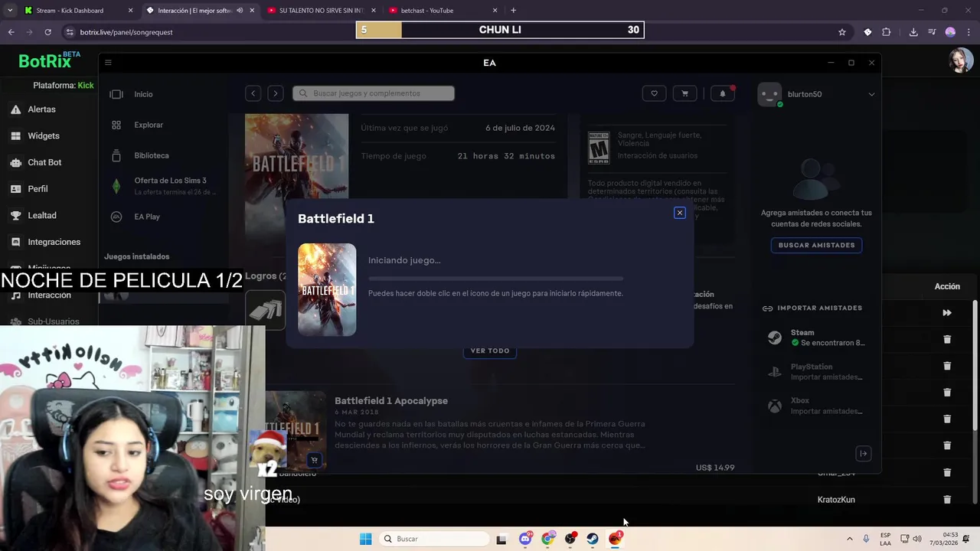The height and width of the screenshot is (551, 980).
Task: Delete the KratozKun song request row
Action: coord(947,500)
